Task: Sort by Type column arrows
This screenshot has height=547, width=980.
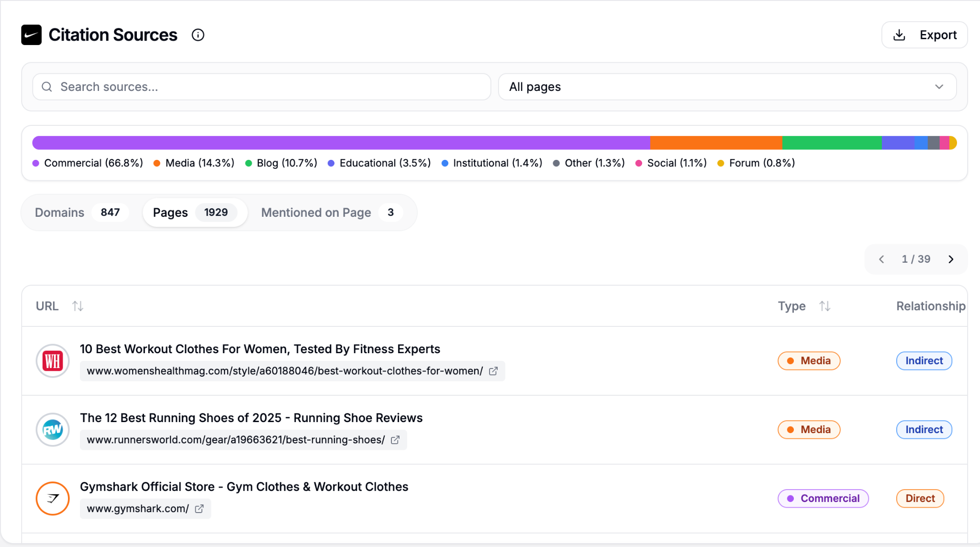Action: (x=824, y=306)
